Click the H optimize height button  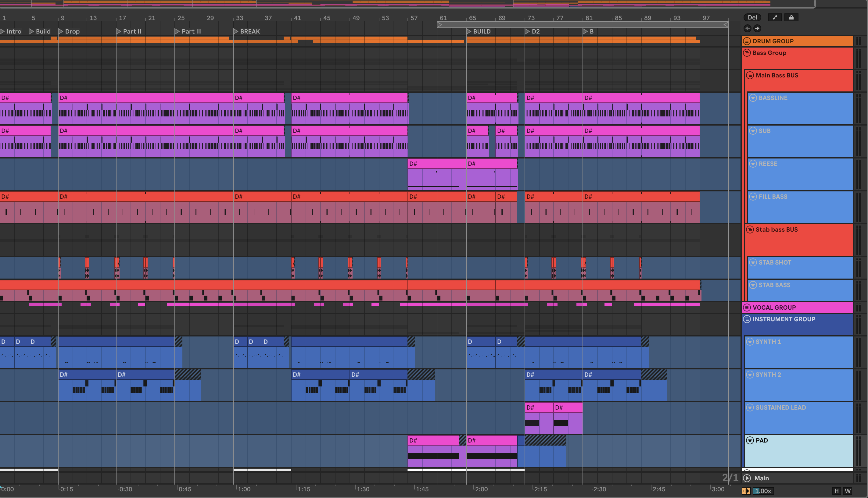836,491
